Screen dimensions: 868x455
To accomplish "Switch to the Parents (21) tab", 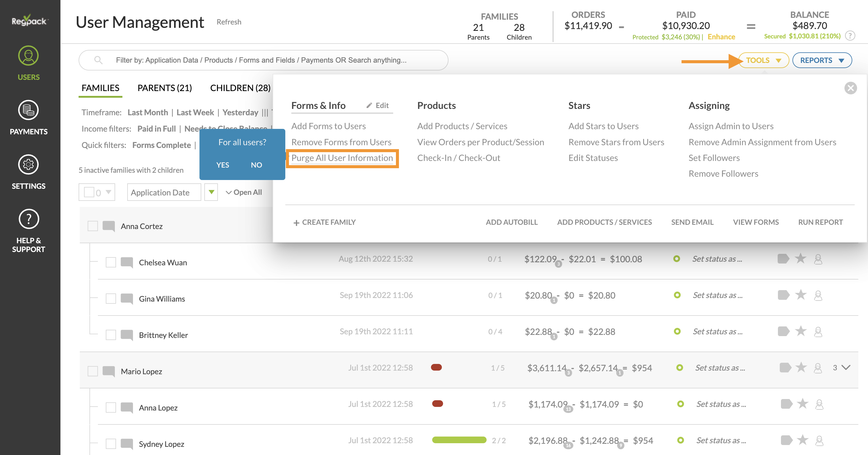I will tap(165, 88).
